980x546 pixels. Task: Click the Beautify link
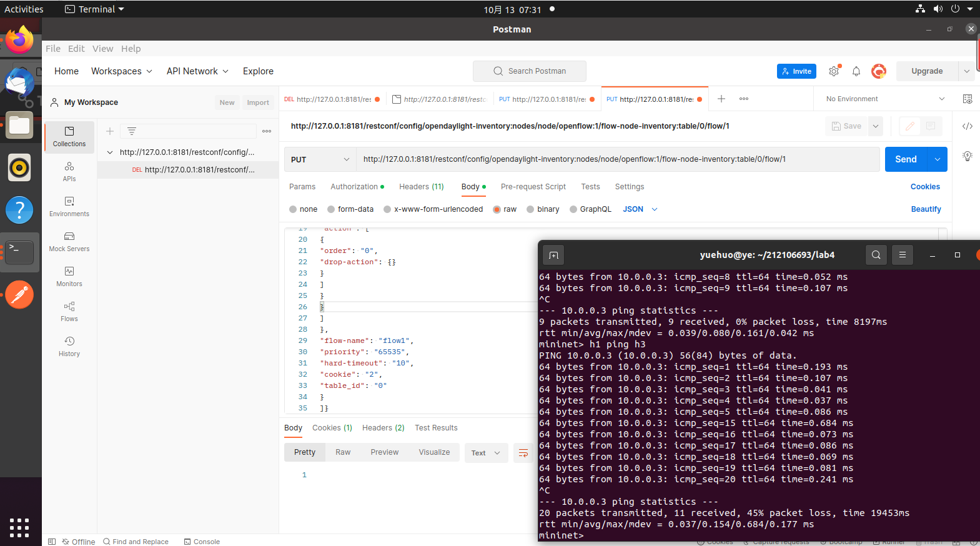point(926,209)
